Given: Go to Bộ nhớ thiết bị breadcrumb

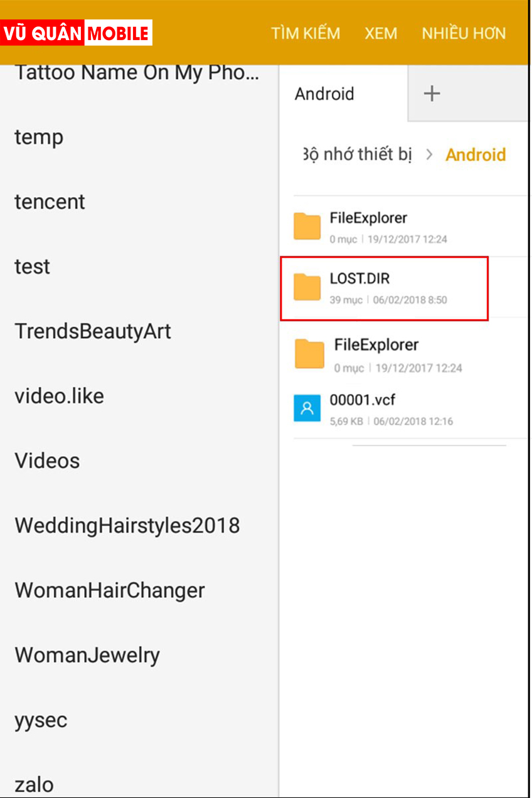Looking at the screenshot, I should [x=358, y=154].
